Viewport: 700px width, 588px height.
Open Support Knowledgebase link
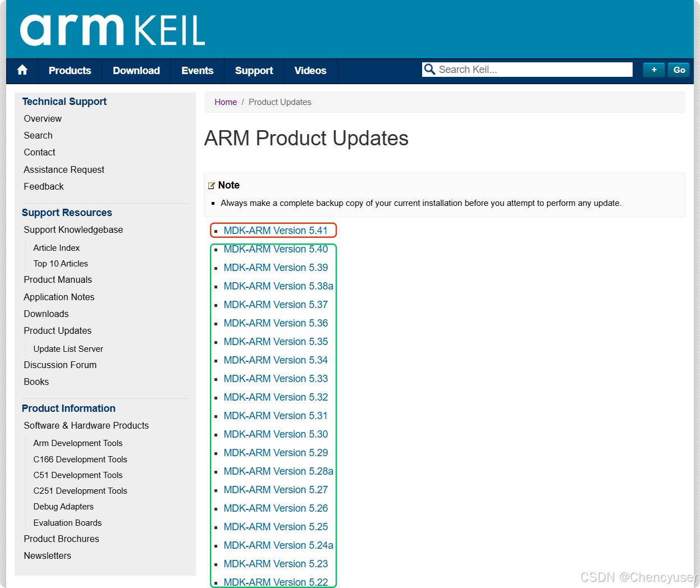[74, 230]
